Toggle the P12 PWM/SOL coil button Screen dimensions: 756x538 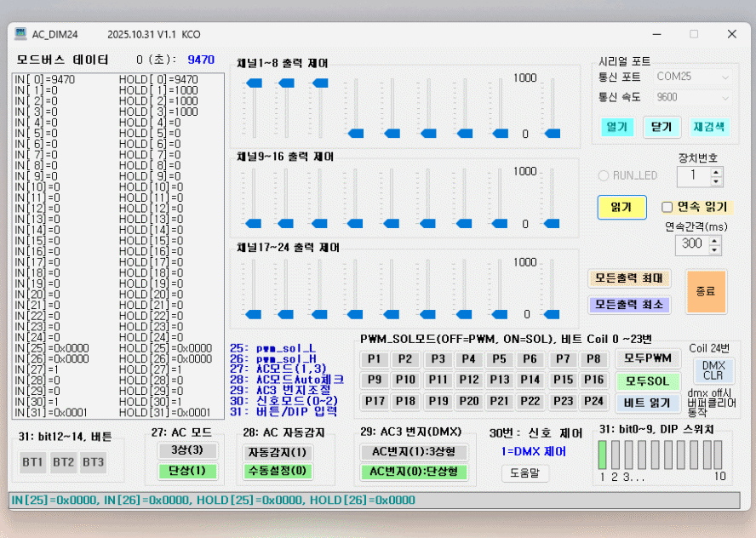469,380
